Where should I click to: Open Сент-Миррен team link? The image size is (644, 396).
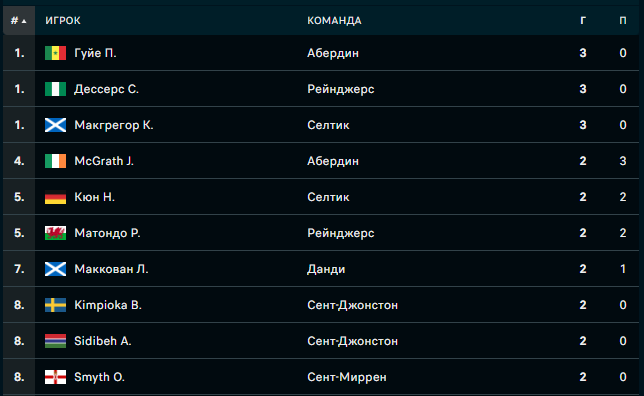click(347, 377)
